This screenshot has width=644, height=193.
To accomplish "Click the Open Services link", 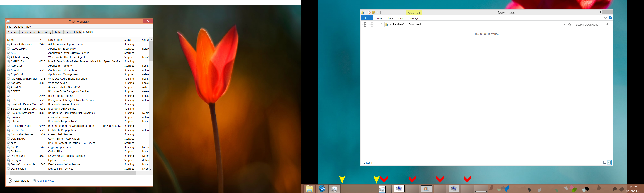I will [x=45, y=180].
